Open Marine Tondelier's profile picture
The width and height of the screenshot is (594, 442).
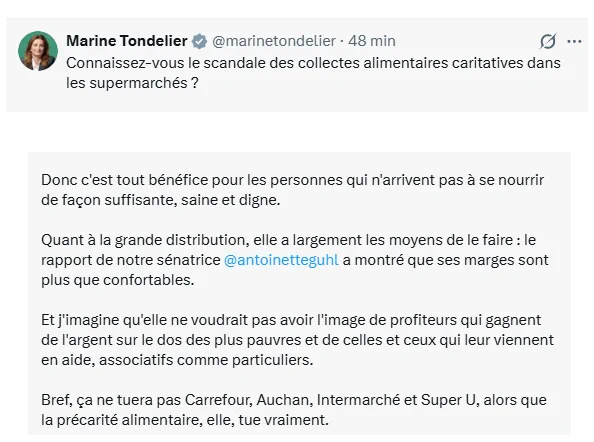click(38, 51)
